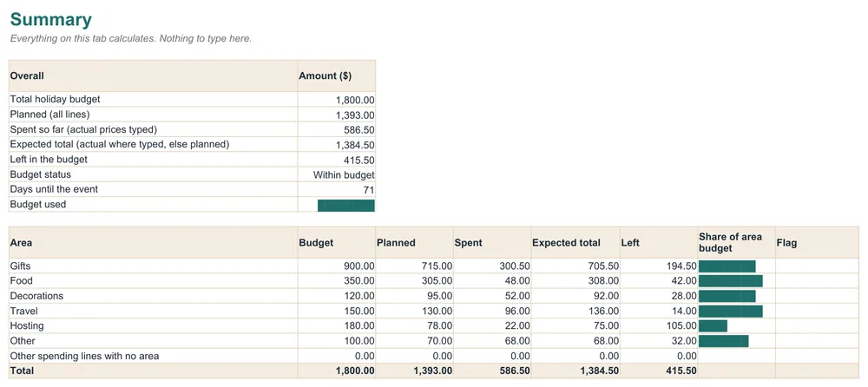Screen dimensions: 868x387
Task: Click the Decorations planned value 95.00
Action: point(439,296)
